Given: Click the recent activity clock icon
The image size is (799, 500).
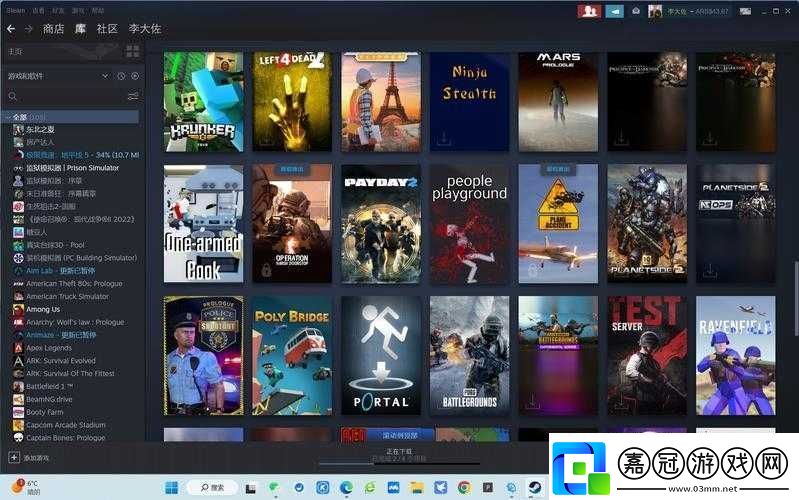Looking at the screenshot, I should coord(121,76).
